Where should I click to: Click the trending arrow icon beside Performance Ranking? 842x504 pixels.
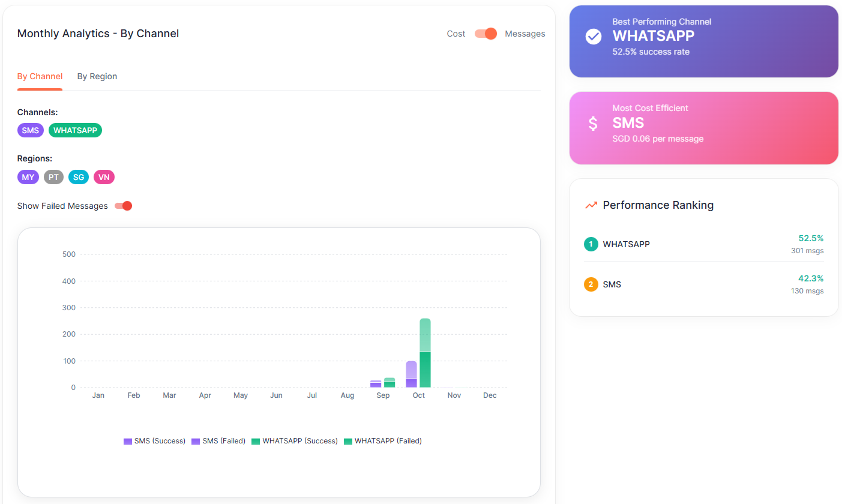click(x=591, y=205)
